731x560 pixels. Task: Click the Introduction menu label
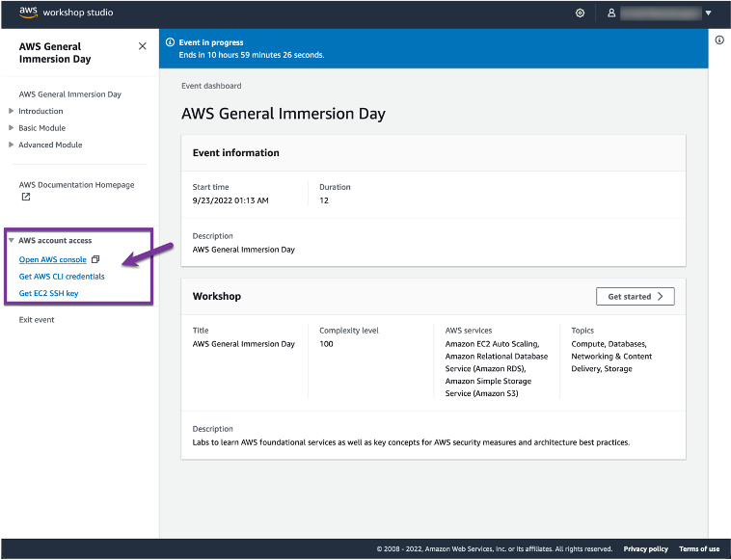pos(41,111)
